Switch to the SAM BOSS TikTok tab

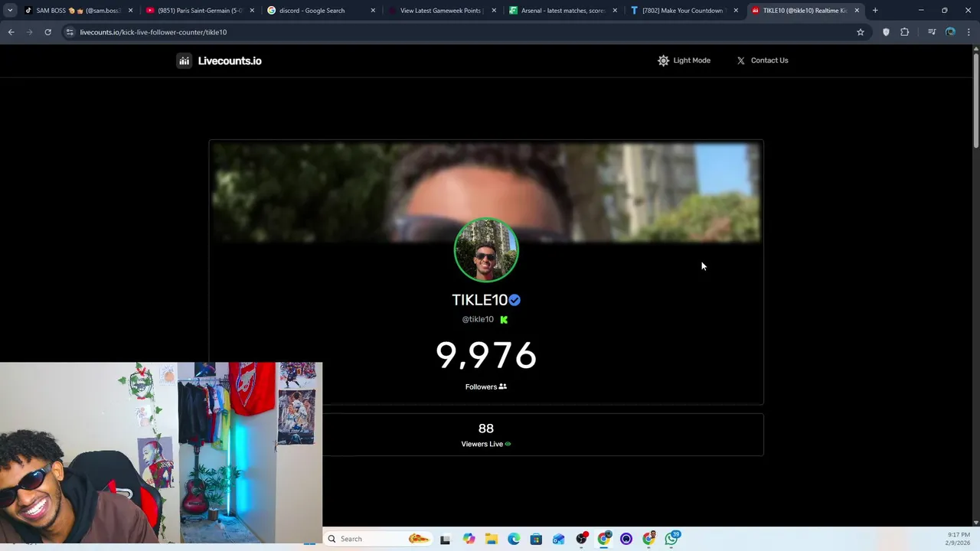[x=78, y=11]
